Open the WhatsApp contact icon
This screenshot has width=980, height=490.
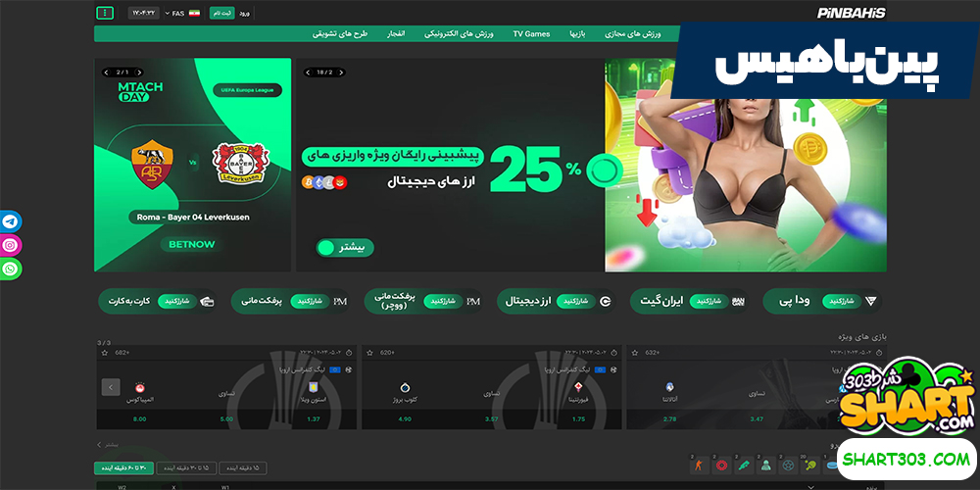click(10, 269)
